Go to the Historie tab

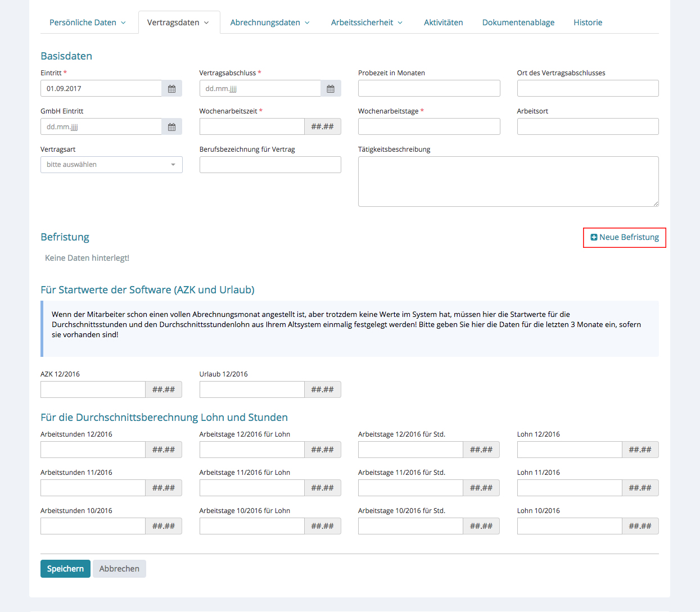[588, 22]
